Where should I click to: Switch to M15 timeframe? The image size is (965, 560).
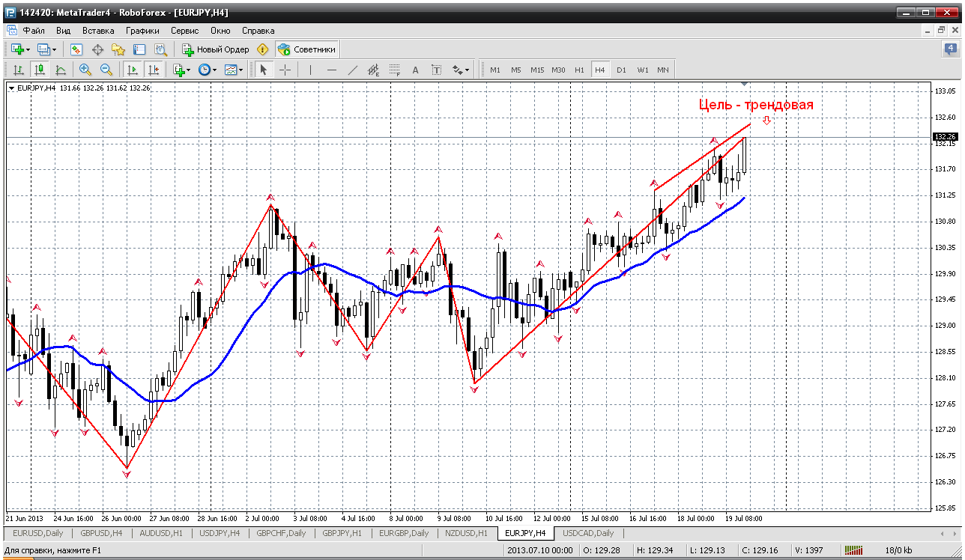pos(537,70)
